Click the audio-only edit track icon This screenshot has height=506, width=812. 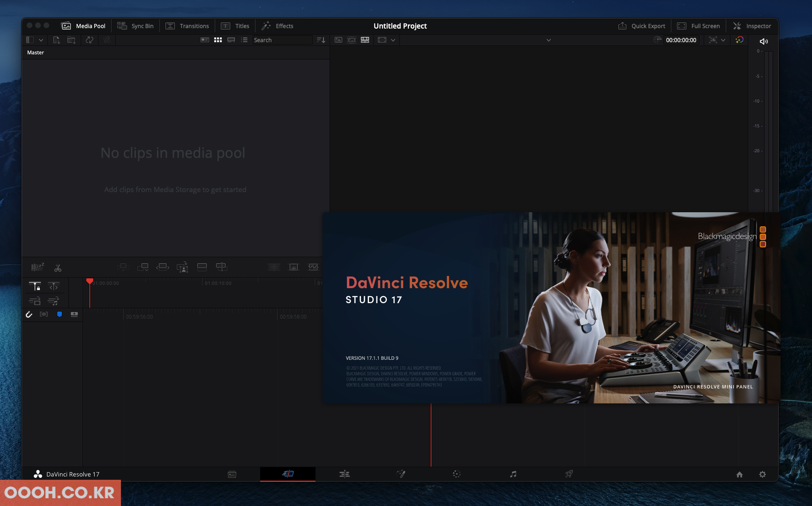point(53,301)
